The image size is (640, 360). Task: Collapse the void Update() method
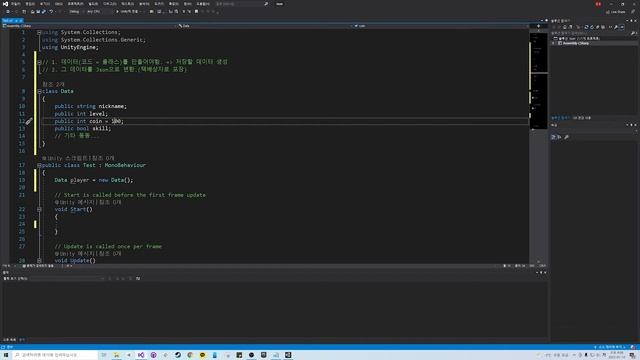pyautogui.click(x=39, y=260)
